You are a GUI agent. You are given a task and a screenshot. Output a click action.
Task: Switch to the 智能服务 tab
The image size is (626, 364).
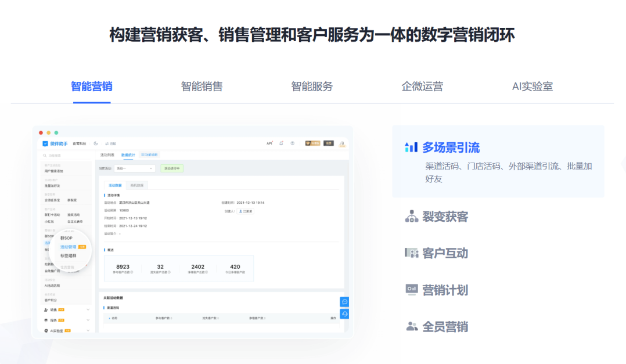pyautogui.click(x=312, y=87)
